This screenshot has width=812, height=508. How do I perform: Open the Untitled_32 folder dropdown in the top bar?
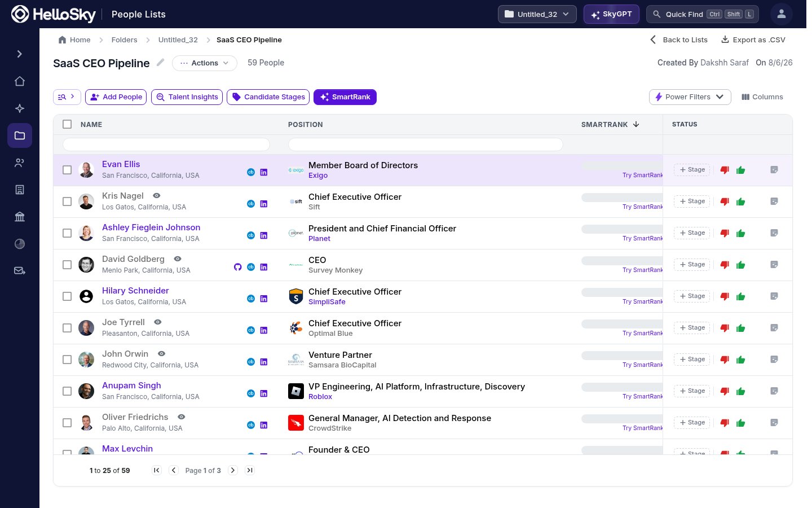pyautogui.click(x=537, y=14)
